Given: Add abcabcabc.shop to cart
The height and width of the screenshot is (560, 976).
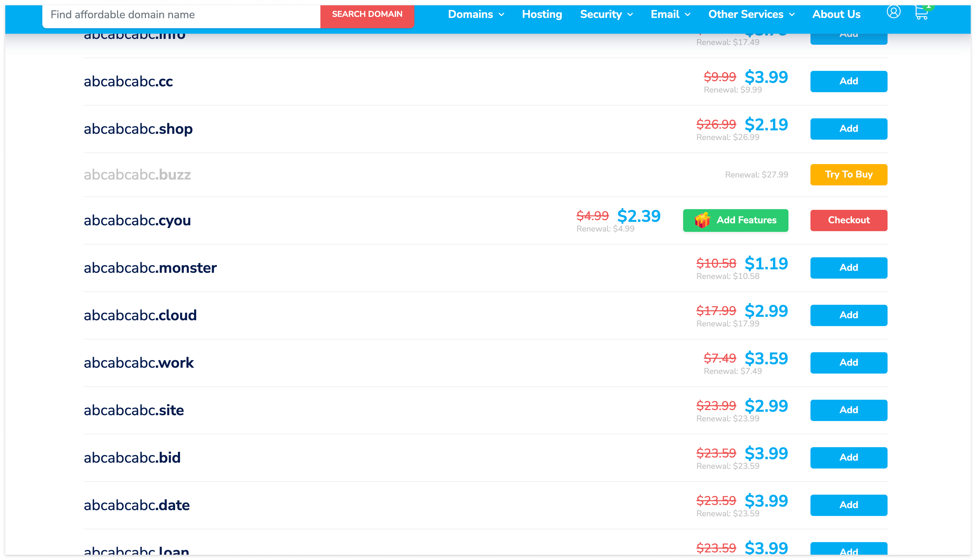Looking at the screenshot, I should pyautogui.click(x=848, y=128).
